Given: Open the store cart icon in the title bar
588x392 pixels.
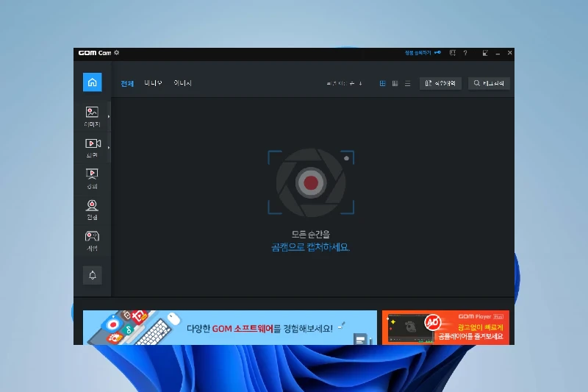Looking at the screenshot, I should [x=453, y=53].
